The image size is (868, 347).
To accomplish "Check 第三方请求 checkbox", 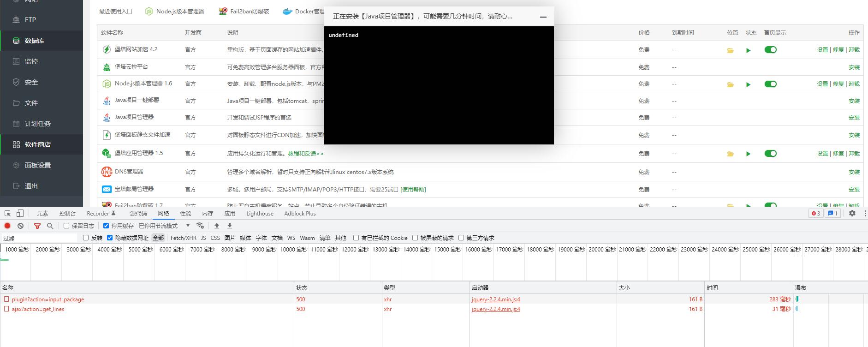I will tap(461, 238).
